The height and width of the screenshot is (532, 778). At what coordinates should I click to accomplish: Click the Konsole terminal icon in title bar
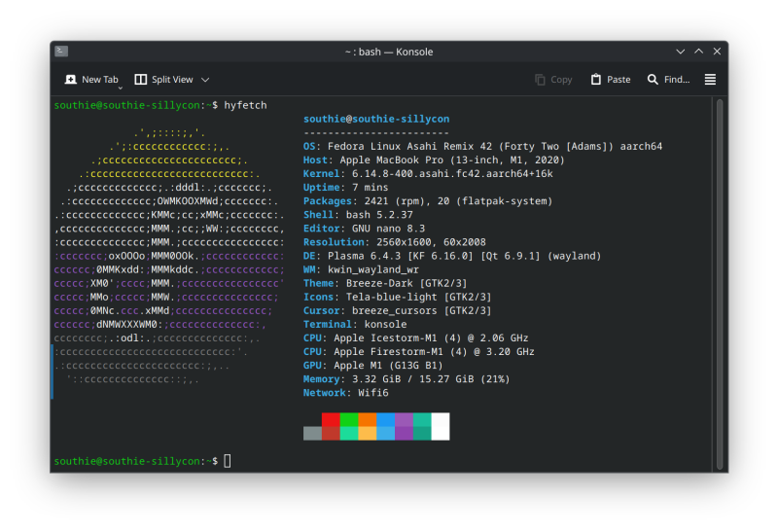(61, 52)
